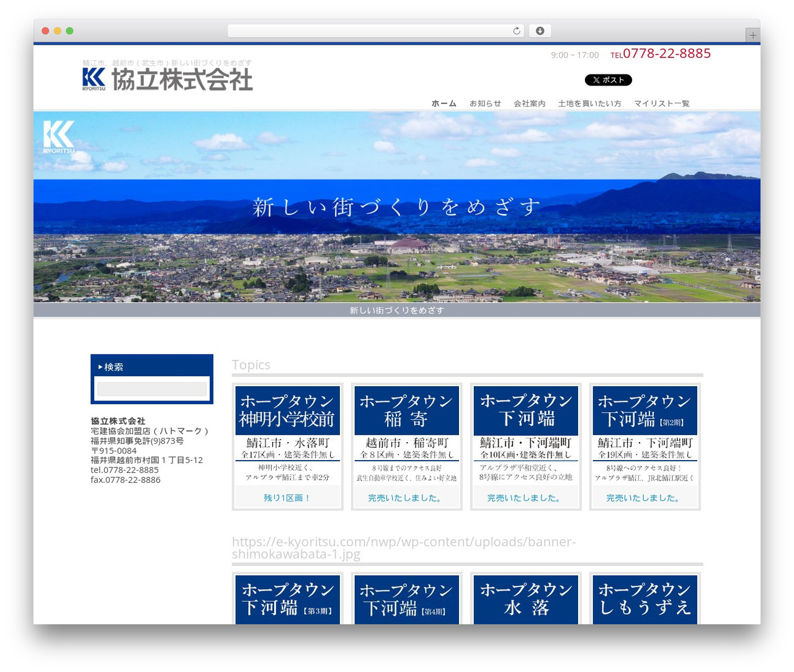Click the 9:00 ~ 17:00 hours text
This screenshot has width=794, height=672.
pyautogui.click(x=575, y=55)
